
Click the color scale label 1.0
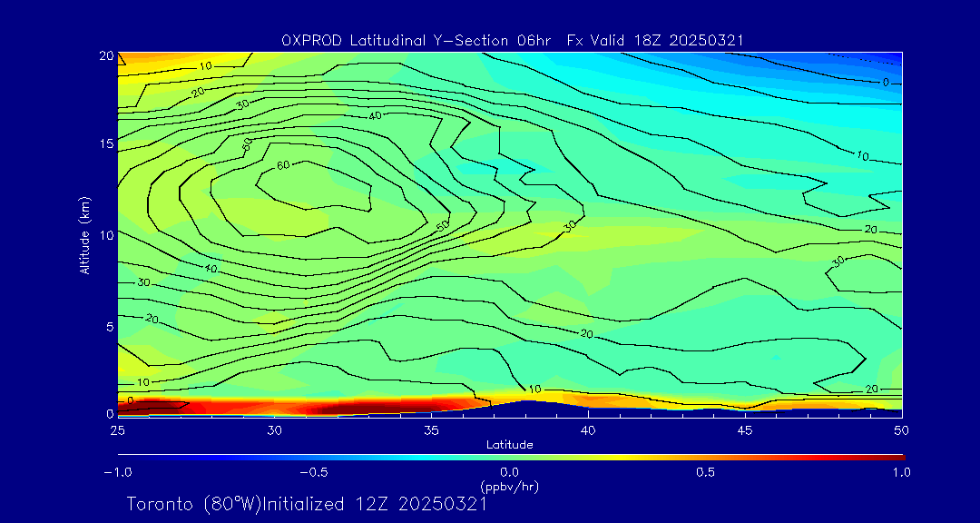[901, 472]
